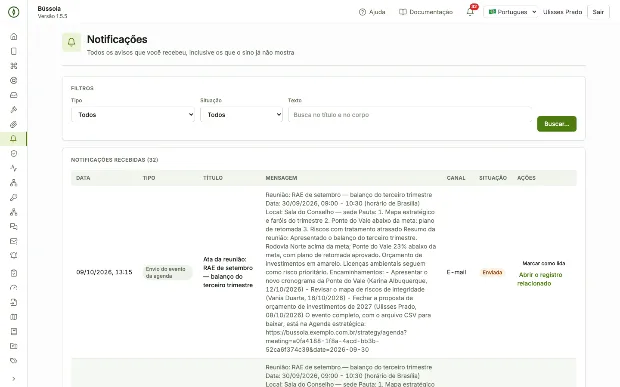Open the siren alarm sidebar icon
620x387 pixels.
tap(13, 256)
